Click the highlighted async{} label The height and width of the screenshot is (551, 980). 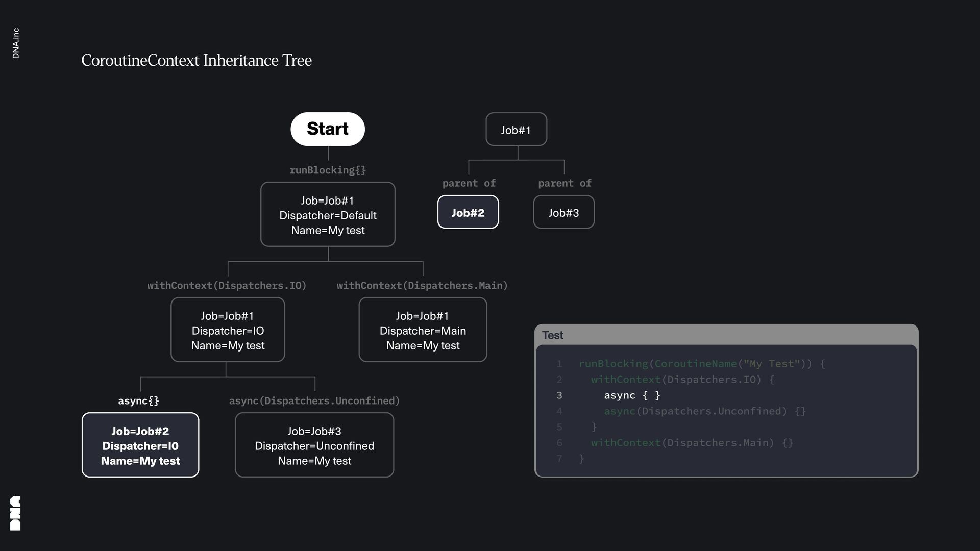click(x=138, y=401)
